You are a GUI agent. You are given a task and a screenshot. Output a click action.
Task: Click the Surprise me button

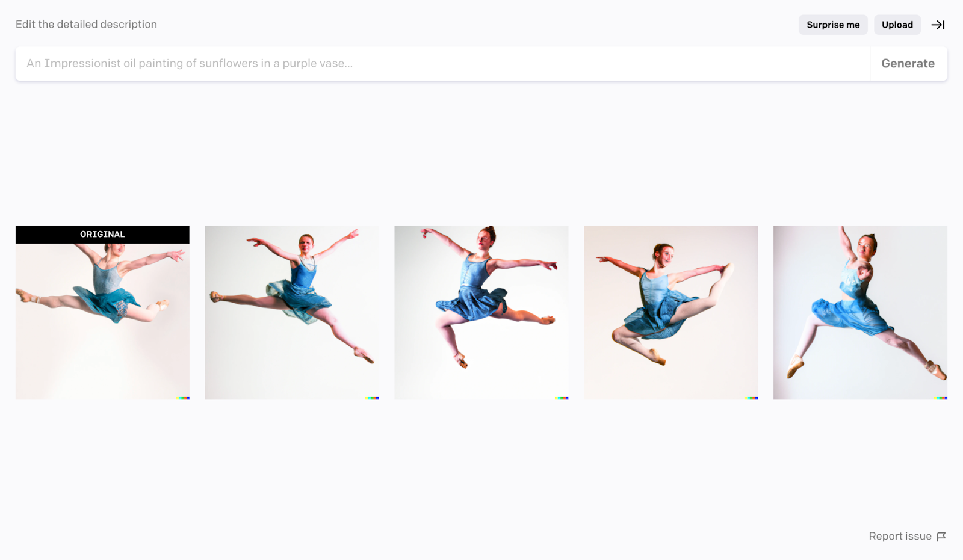click(x=833, y=25)
